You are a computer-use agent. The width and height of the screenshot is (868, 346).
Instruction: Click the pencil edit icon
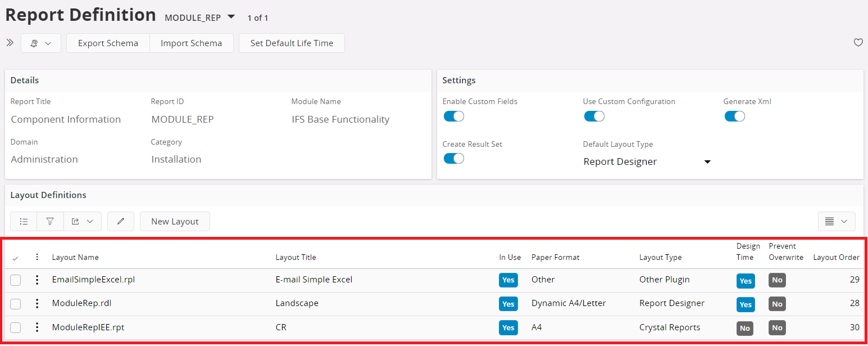click(x=120, y=222)
